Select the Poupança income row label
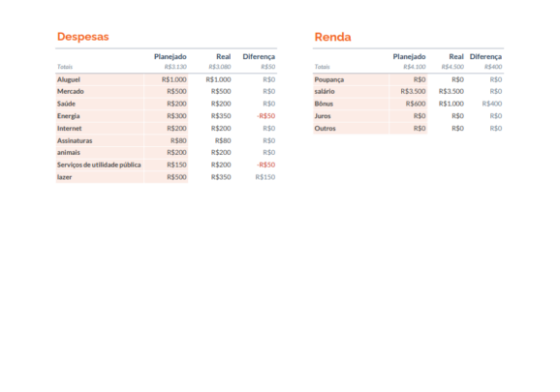560x392 pixels. (329, 79)
